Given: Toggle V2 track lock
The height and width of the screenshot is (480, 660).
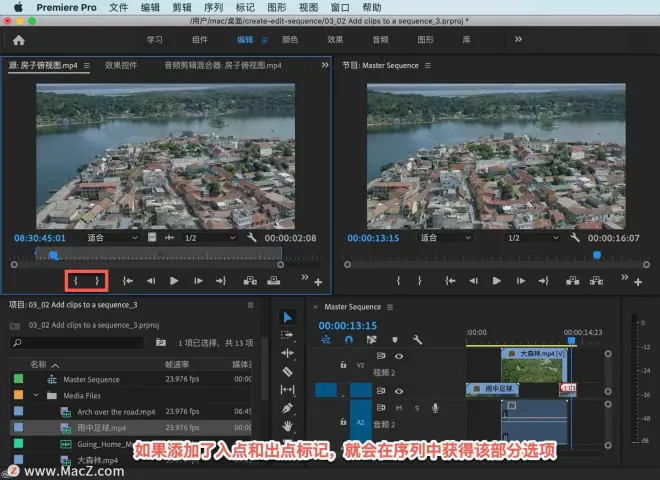Looking at the screenshot, I should coord(343,365).
